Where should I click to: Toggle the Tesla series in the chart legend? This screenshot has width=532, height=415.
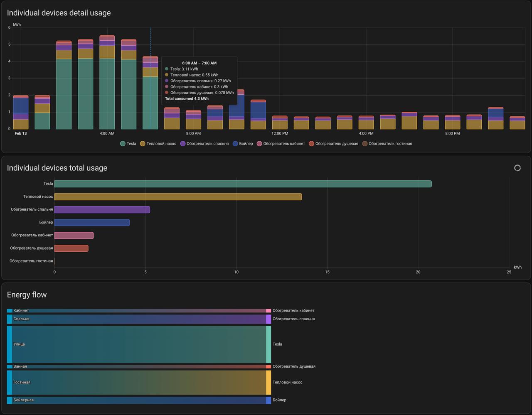tap(128, 144)
